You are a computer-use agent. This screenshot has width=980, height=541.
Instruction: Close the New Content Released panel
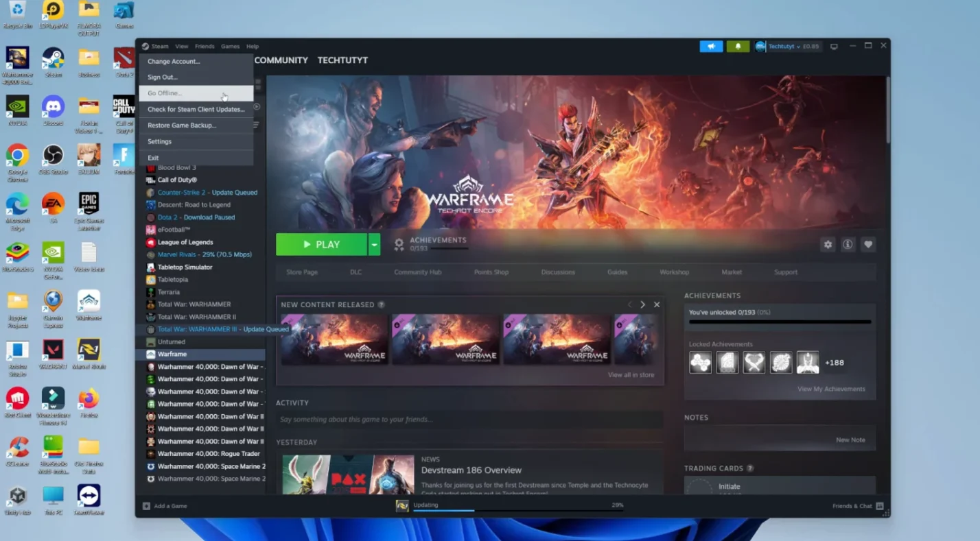(657, 304)
